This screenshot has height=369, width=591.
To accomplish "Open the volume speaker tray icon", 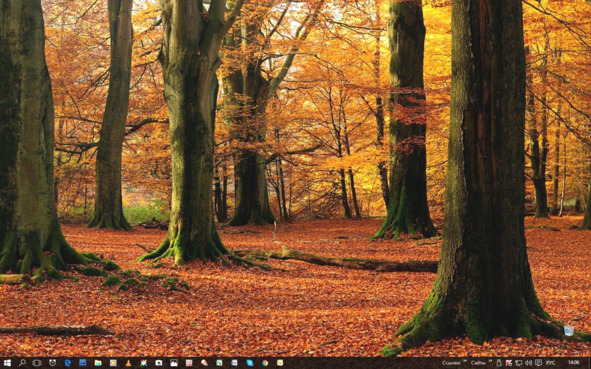I will (528, 363).
